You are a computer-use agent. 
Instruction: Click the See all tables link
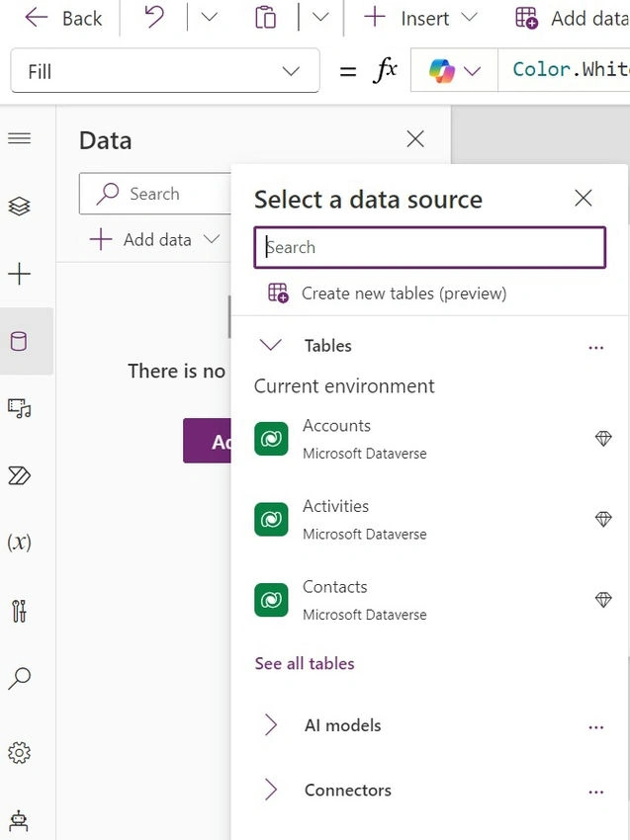305,664
